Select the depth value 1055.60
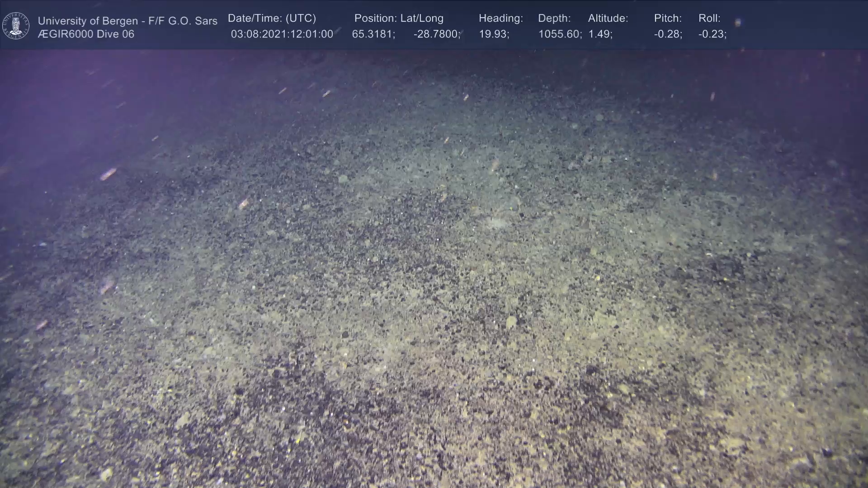Image resolution: width=868 pixels, height=488 pixels. 560,34
